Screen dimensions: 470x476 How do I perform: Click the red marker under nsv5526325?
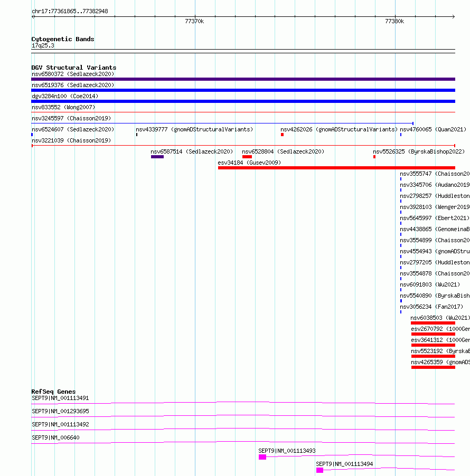374,157
